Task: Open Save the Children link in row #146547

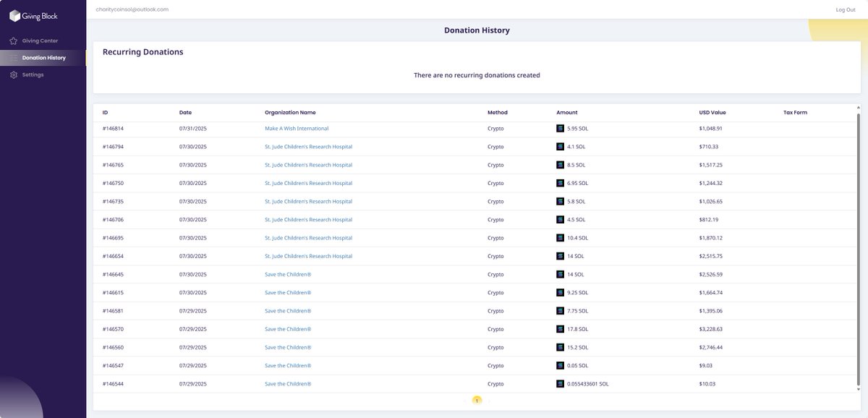Action: point(288,365)
